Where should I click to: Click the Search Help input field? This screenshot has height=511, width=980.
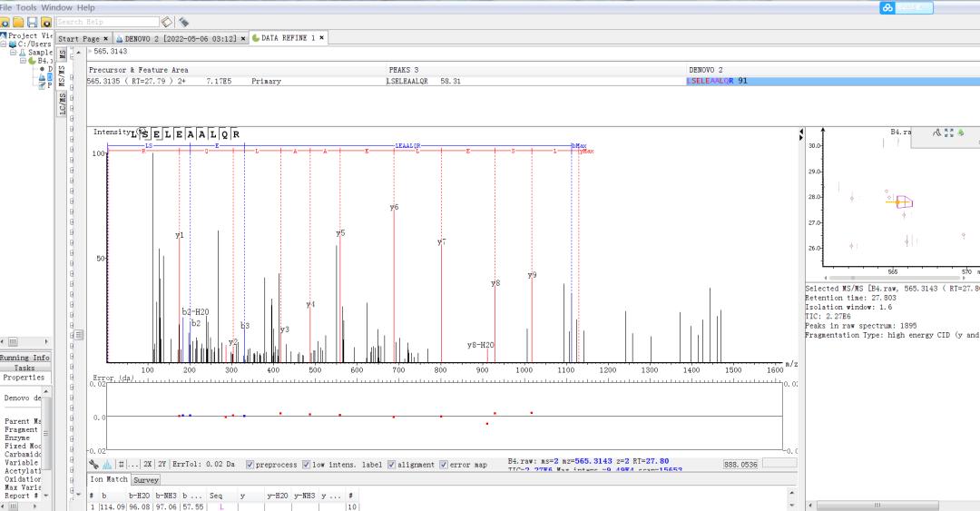[x=106, y=21]
